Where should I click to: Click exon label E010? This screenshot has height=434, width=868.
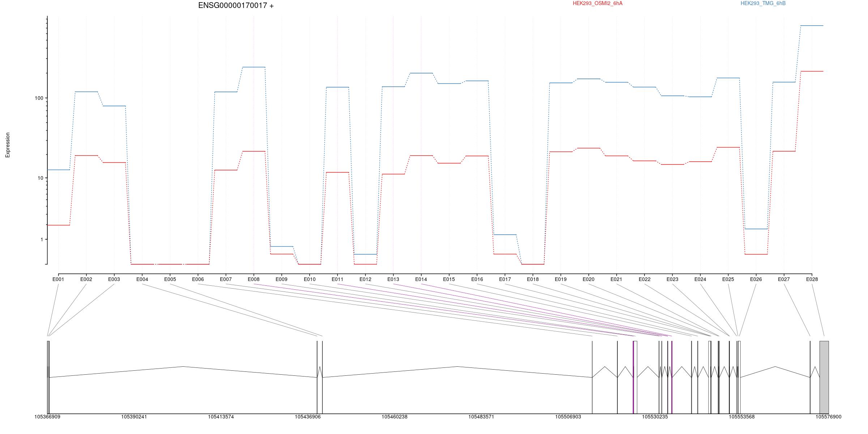click(x=310, y=279)
